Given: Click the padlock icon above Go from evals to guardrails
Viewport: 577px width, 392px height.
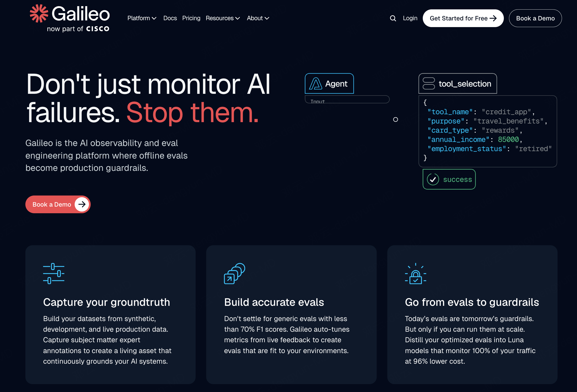Looking at the screenshot, I should click(415, 274).
